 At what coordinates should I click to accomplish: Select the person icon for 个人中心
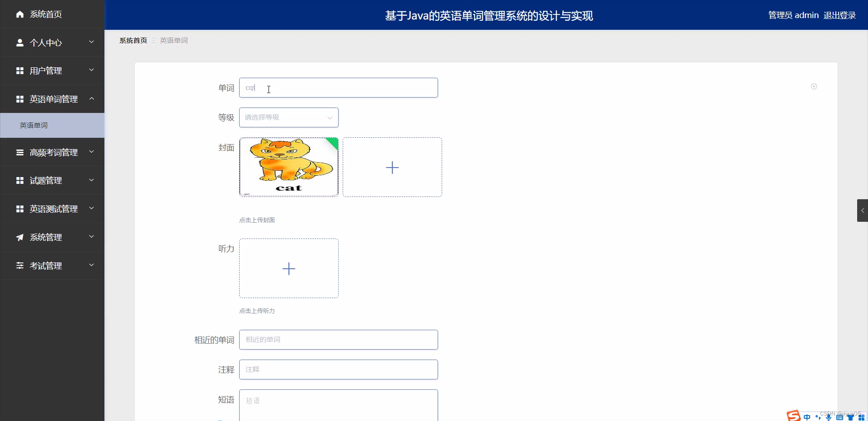19,42
